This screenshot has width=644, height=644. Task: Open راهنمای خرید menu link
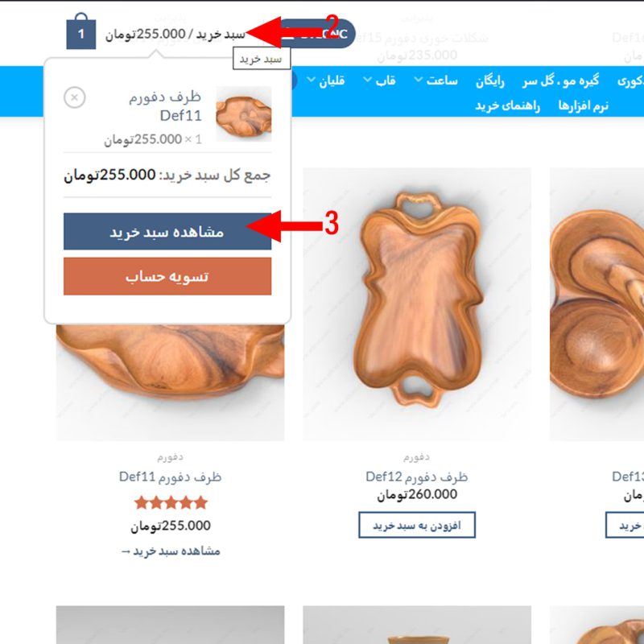[507, 105]
